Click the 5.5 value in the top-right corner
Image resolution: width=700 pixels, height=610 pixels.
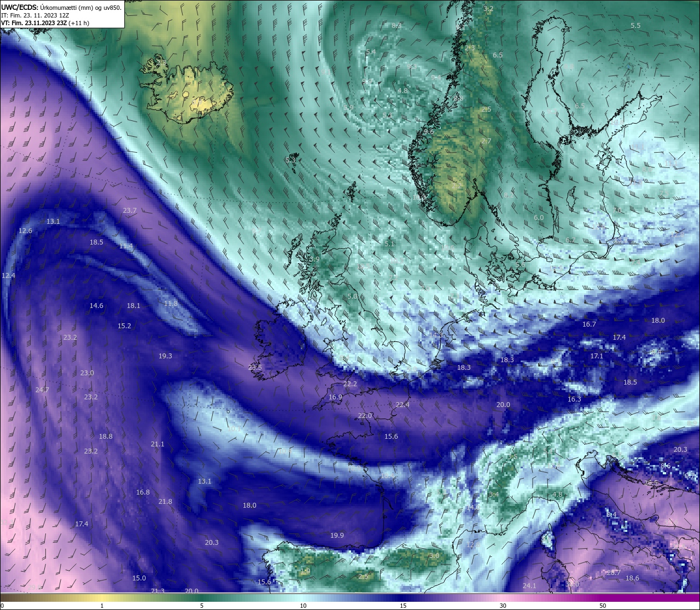coord(635,26)
